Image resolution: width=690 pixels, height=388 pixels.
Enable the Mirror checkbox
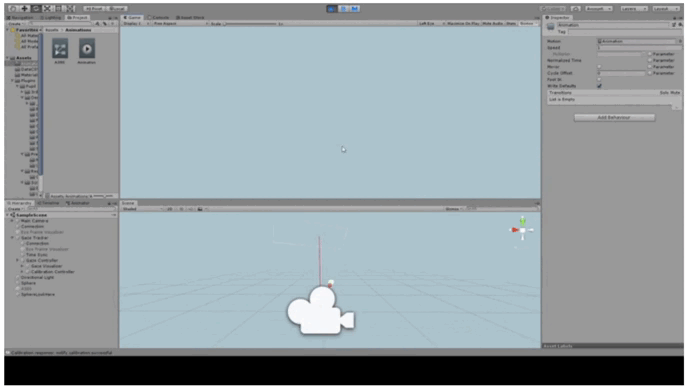pos(599,67)
